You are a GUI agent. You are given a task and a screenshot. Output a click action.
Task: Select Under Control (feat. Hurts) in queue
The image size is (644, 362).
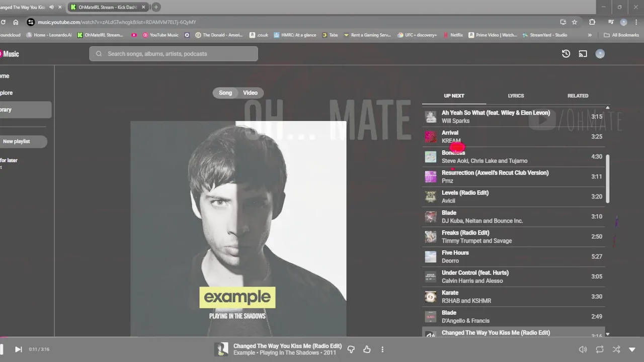(513, 277)
